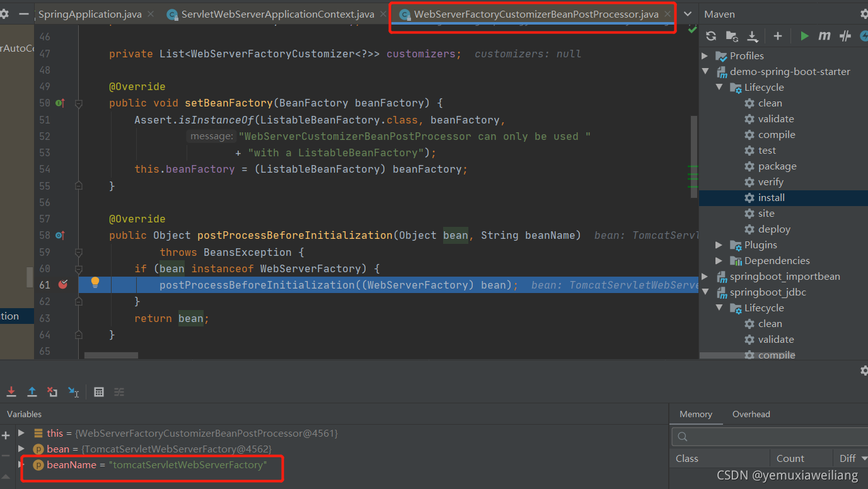
Task: Run Maven build with green play icon
Action: [x=804, y=36]
